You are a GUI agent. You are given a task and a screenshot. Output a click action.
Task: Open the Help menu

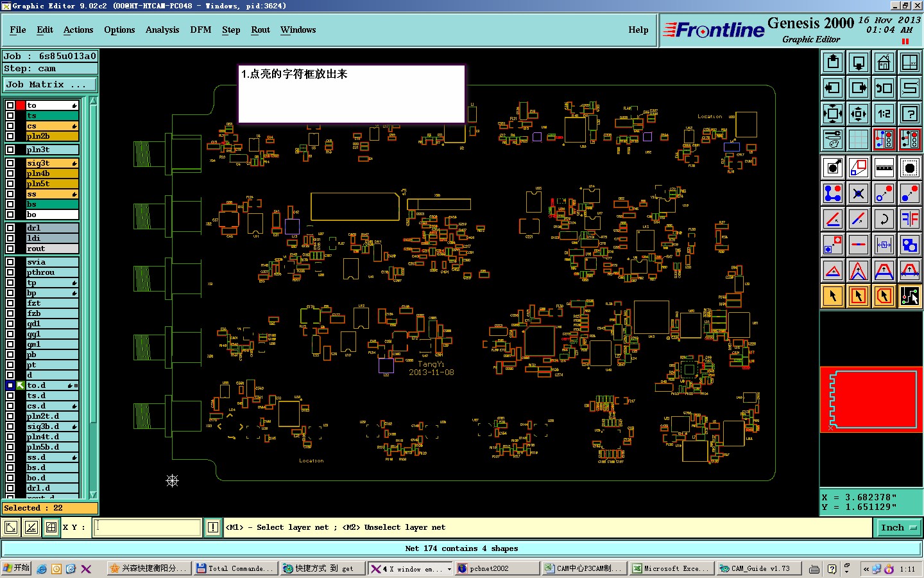(638, 30)
